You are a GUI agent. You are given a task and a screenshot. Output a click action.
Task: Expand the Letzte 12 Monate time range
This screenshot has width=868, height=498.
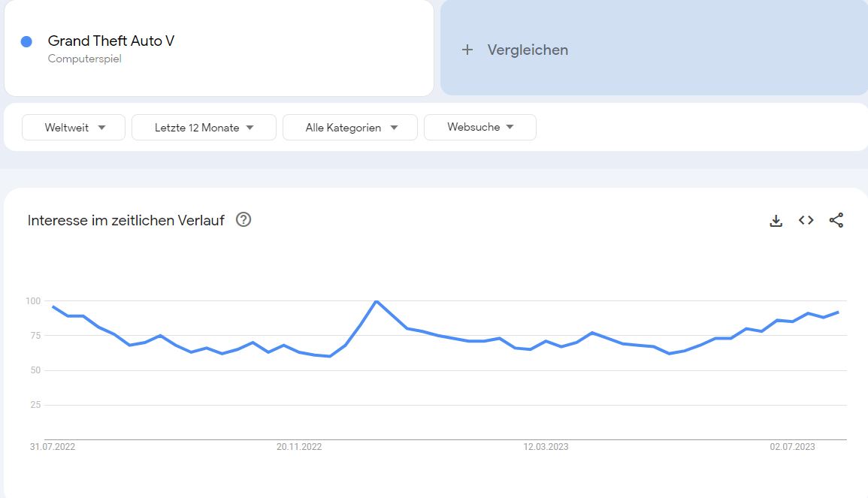[204, 128]
